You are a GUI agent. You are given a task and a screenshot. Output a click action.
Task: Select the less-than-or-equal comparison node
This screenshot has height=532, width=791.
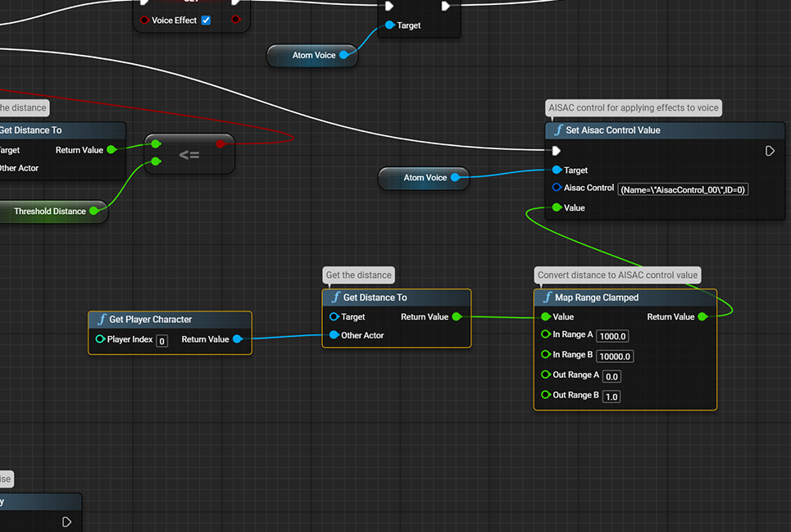click(x=189, y=154)
